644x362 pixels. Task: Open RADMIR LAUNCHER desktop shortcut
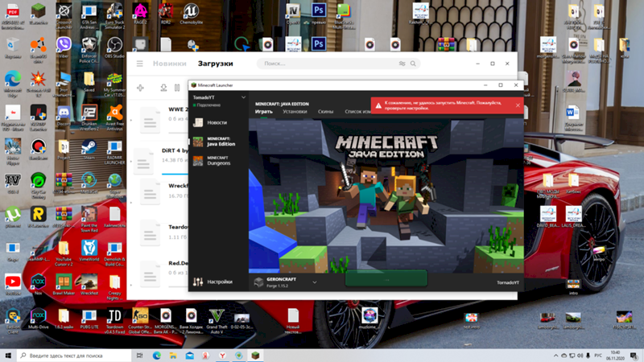[114, 152]
